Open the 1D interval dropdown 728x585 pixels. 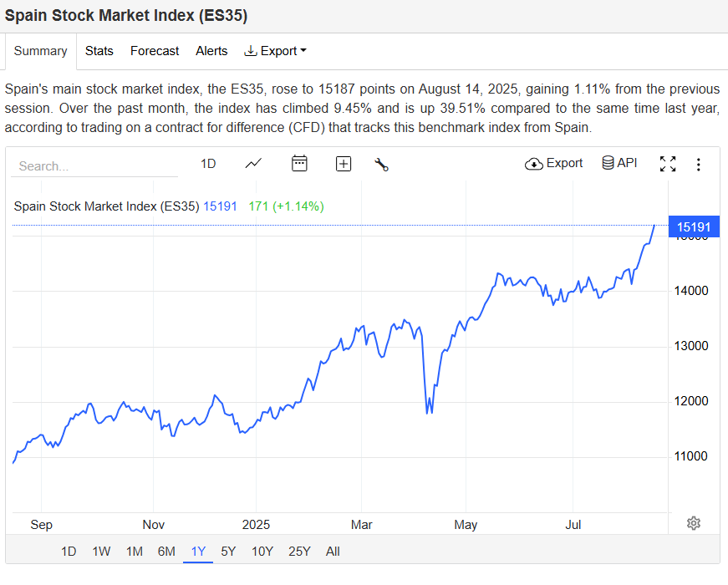(x=208, y=164)
